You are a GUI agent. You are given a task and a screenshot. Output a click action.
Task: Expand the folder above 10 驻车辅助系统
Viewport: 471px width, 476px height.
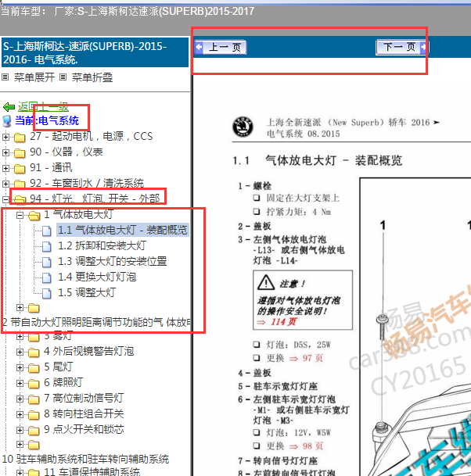click(20, 445)
